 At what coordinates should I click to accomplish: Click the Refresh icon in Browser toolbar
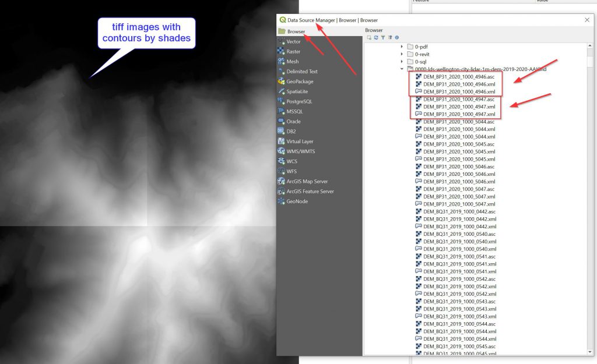click(375, 38)
